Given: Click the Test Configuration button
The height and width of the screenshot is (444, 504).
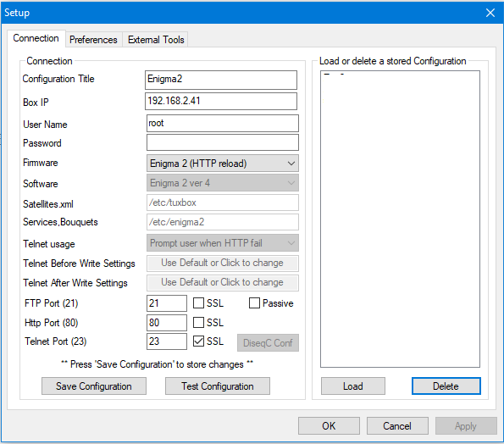Looking at the screenshot, I should coord(218,386).
